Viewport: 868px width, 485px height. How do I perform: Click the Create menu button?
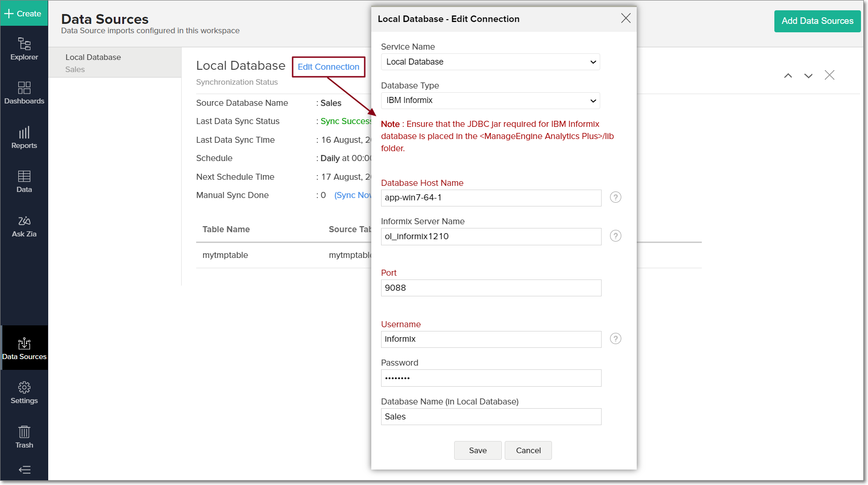point(23,14)
